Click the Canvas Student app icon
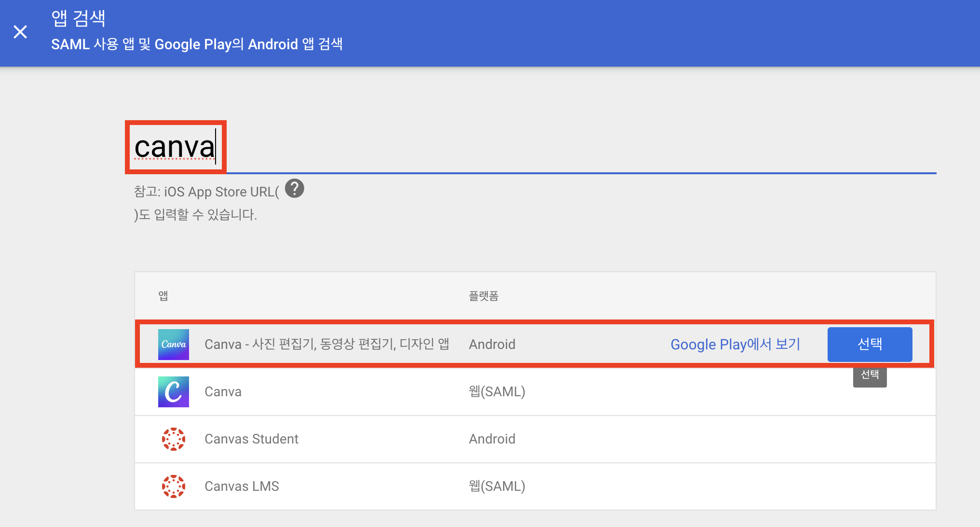The image size is (980, 527). (173, 439)
